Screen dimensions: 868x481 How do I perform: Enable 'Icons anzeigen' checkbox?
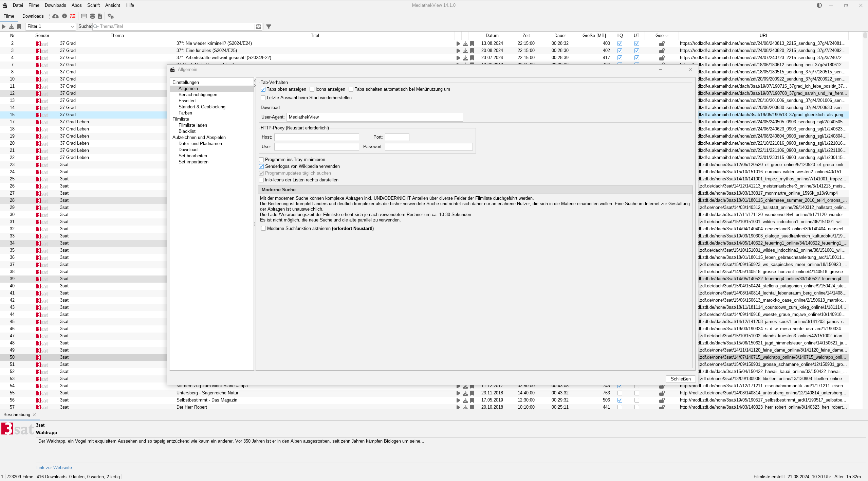click(312, 89)
